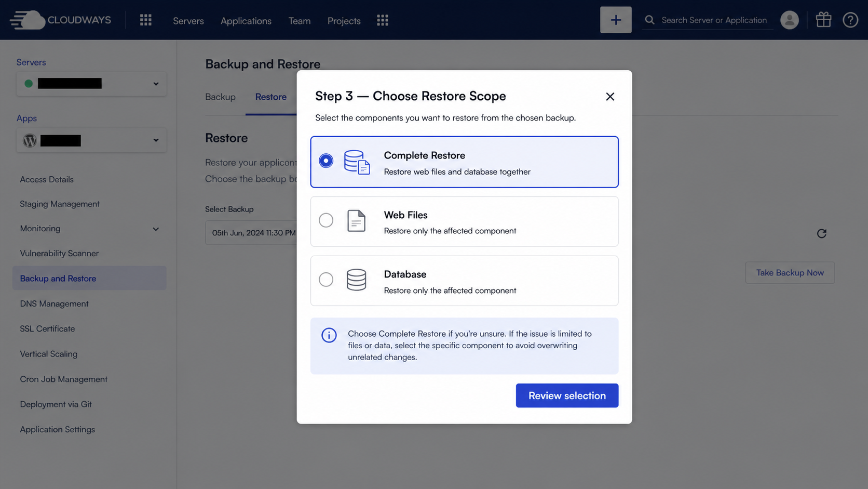The image size is (868, 489).
Task: Open the help question mark icon
Action: point(850,20)
